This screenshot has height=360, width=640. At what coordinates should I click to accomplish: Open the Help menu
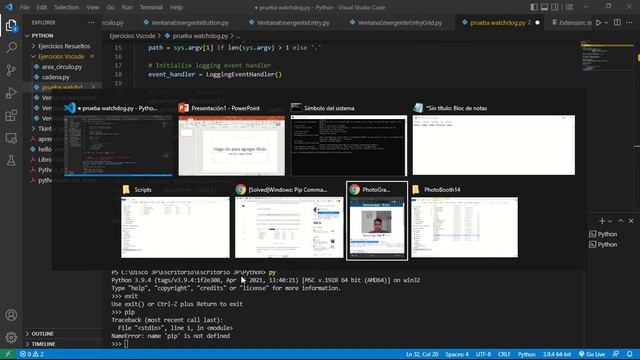176,7
